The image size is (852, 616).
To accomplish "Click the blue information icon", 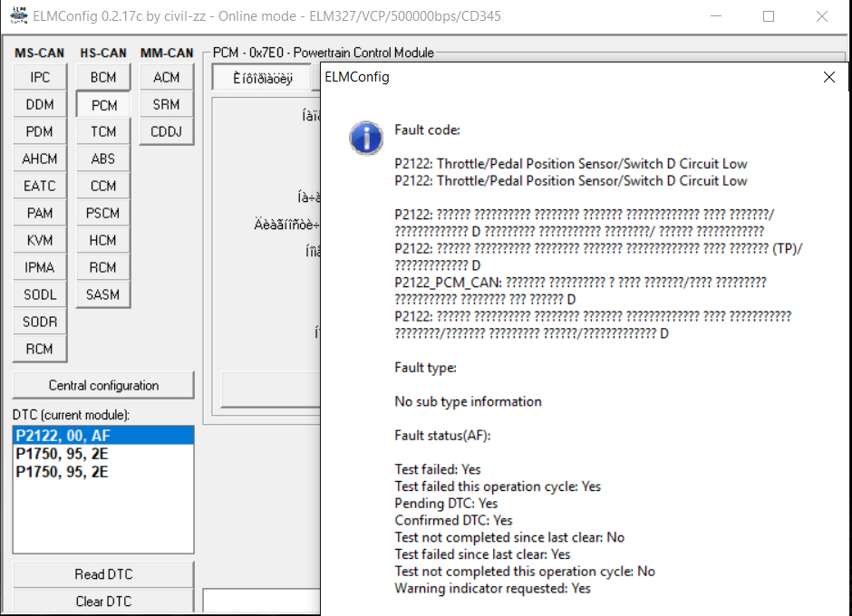I will 365,139.
